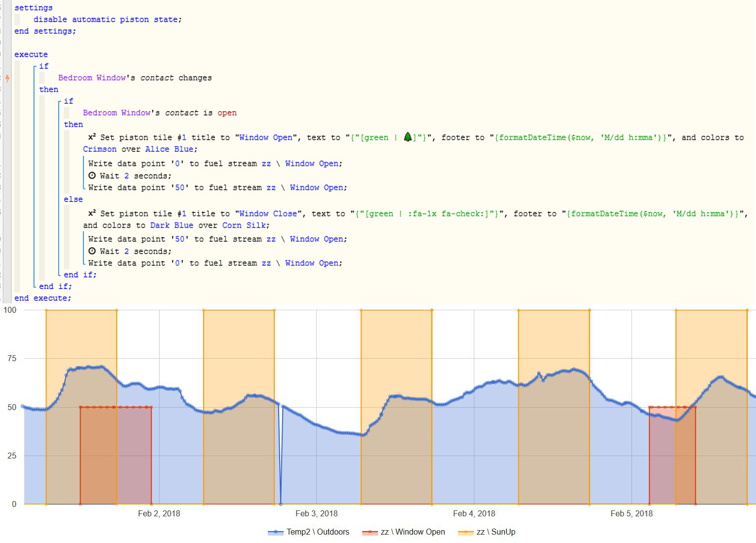Select first "Write data point '0'" statement under then

click(215, 164)
